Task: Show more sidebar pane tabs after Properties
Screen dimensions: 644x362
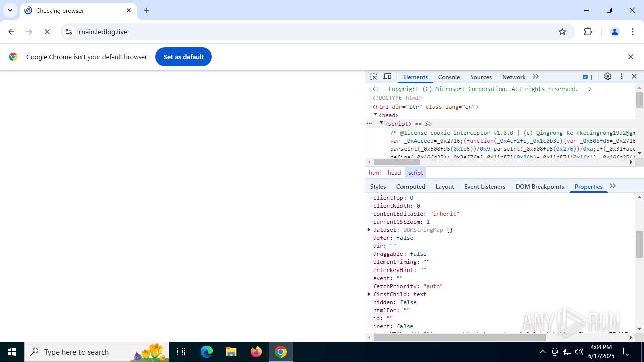Action: 613,186
